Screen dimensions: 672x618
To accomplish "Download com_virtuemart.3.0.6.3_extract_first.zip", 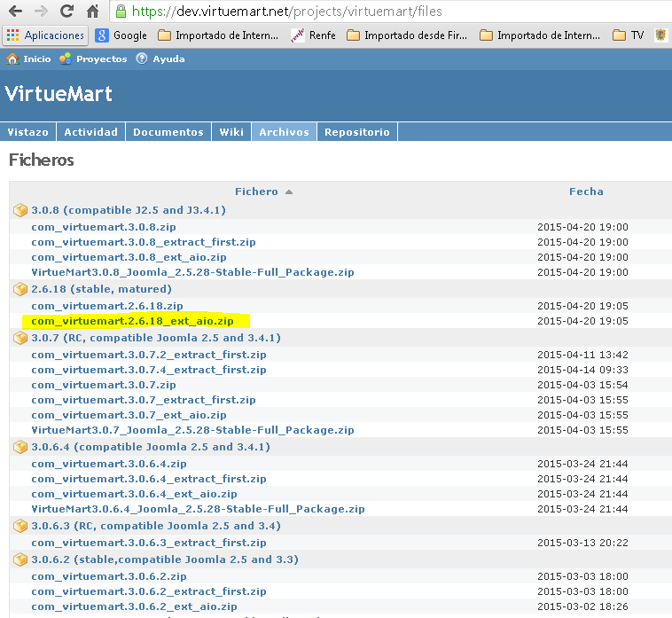I will click(x=149, y=542).
